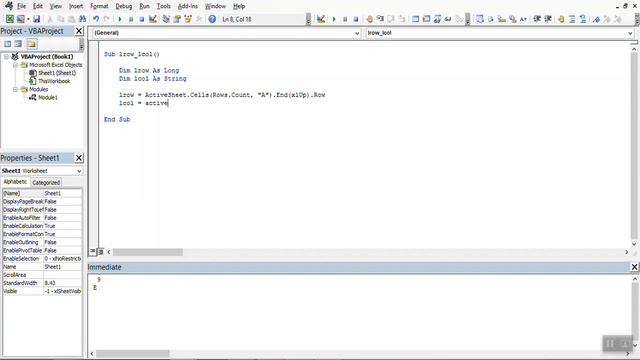Open Project Explorer from toolbar
Image resolution: width=640 pixels, height=360 pixels.
[166, 19]
